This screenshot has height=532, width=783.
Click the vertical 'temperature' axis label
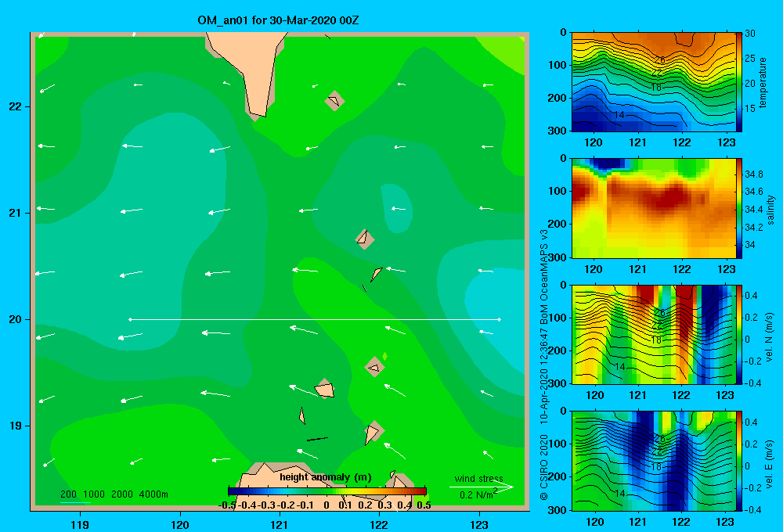763,82
